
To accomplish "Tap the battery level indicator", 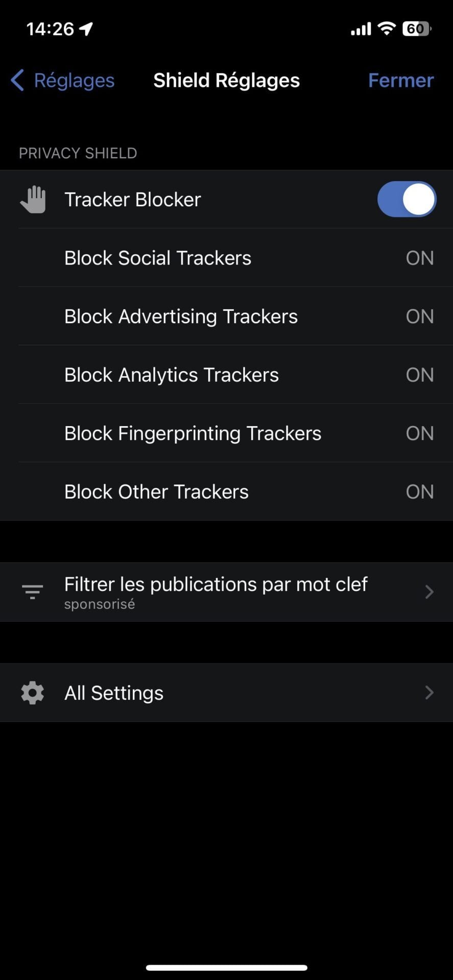I will click(417, 29).
